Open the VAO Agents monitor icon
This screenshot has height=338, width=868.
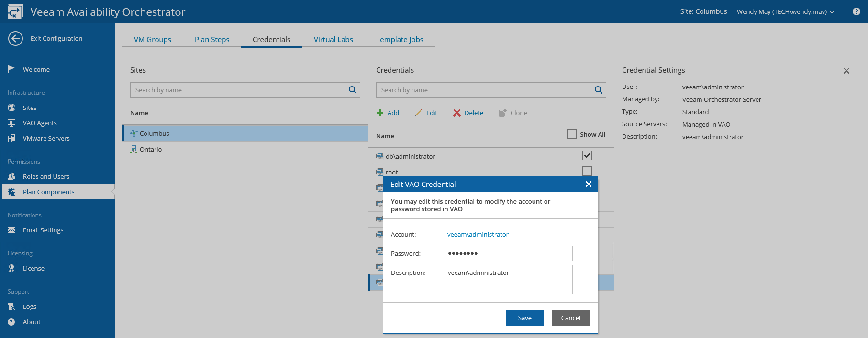pyautogui.click(x=11, y=123)
